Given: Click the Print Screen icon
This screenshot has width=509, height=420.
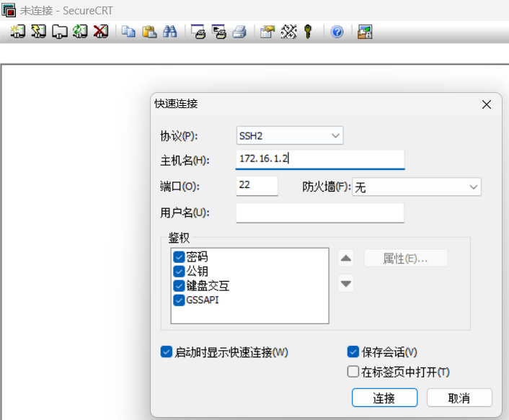Looking at the screenshot, I should 198,32.
